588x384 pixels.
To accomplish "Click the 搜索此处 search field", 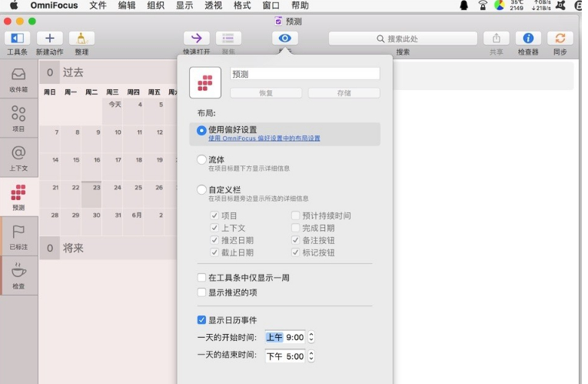I will click(403, 38).
